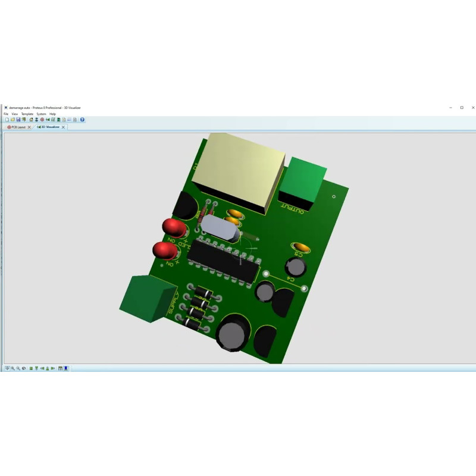Click the Open Project folder icon
The image size is (476, 476).
pos(12,120)
